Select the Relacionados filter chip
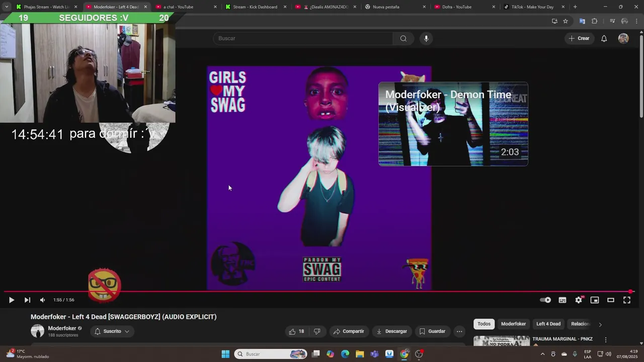Image resolution: width=644 pixels, height=362 pixels. (x=580, y=324)
